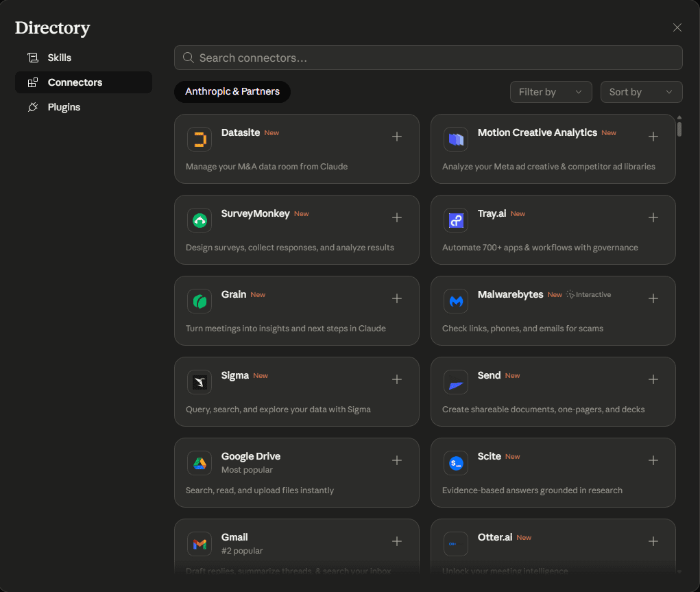Click the Grain leaf logo icon
700x592 pixels.
(x=200, y=301)
